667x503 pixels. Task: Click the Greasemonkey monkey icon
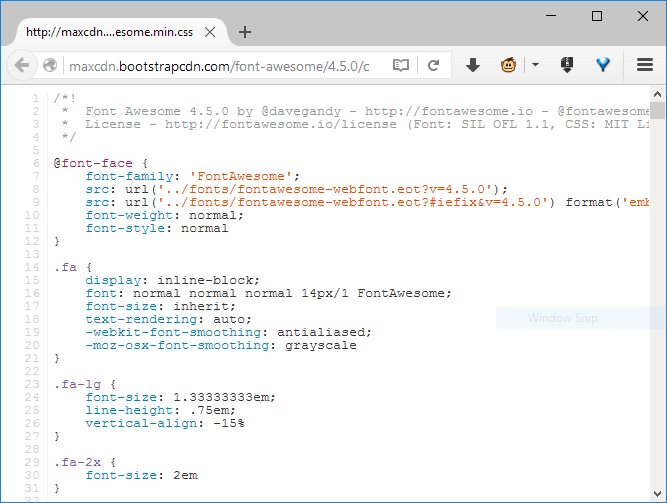point(508,65)
